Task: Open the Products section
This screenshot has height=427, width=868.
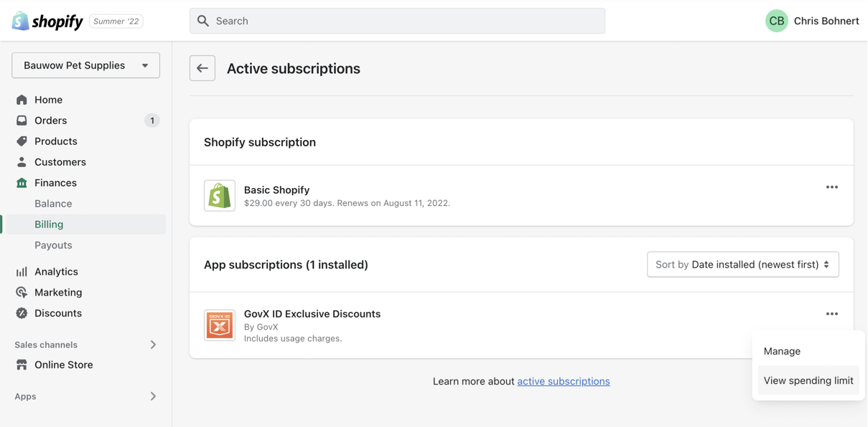Action: pos(55,141)
